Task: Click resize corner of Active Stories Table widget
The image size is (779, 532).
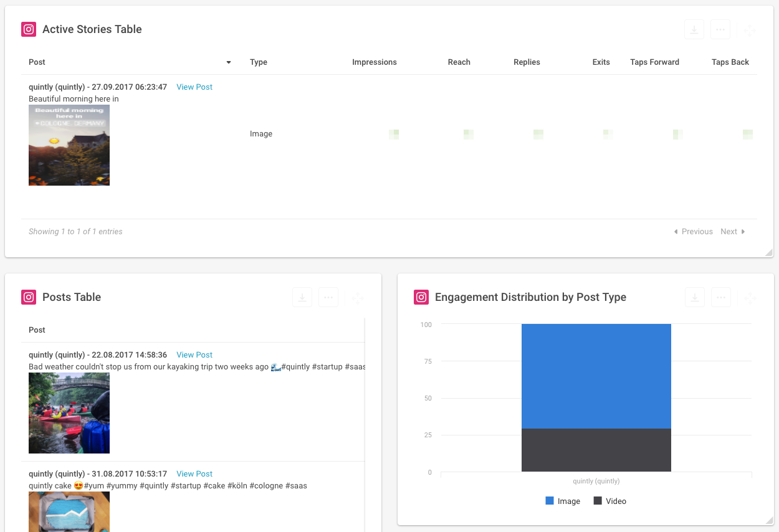Action: (x=769, y=252)
